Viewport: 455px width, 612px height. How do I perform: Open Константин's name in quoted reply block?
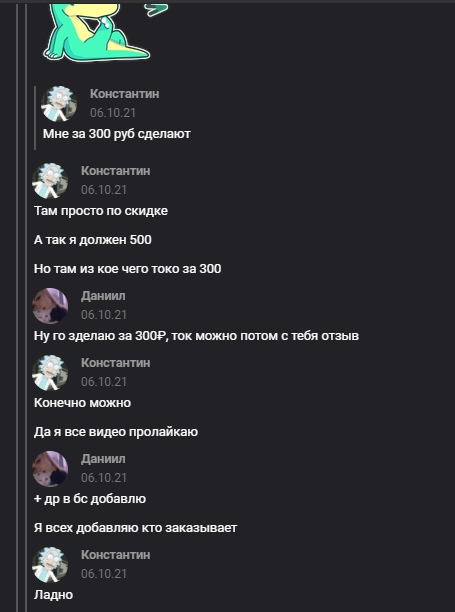tap(124, 94)
